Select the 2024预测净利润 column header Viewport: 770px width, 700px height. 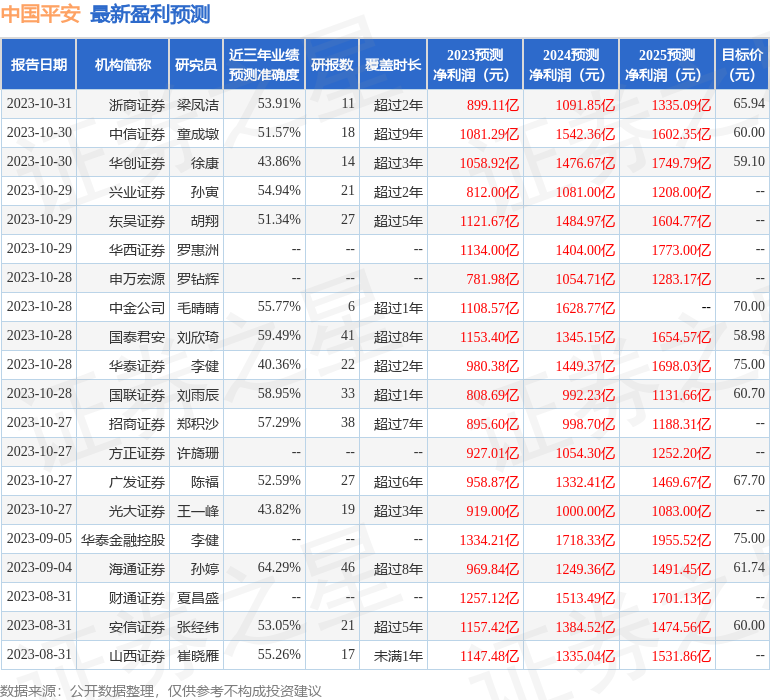click(x=571, y=64)
